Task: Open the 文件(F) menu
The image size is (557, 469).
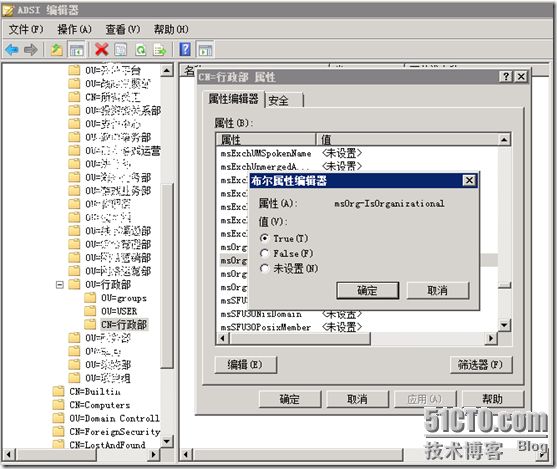Action: tap(26, 29)
